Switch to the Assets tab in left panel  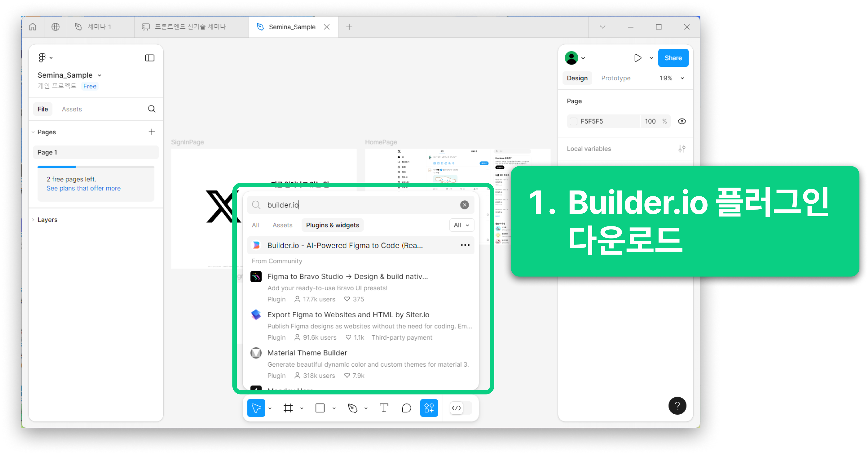72,109
